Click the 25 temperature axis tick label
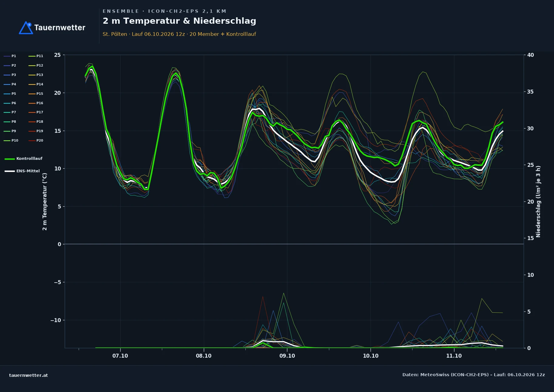 coord(57,55)
